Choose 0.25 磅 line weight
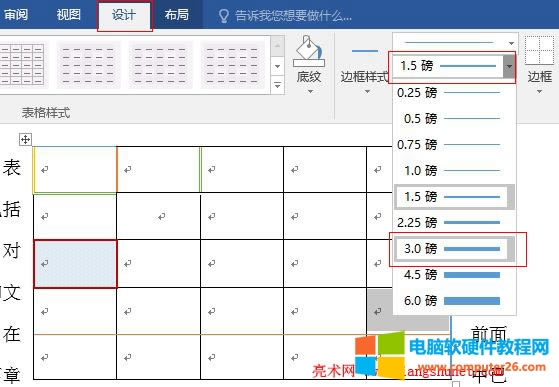 point(455,93)
